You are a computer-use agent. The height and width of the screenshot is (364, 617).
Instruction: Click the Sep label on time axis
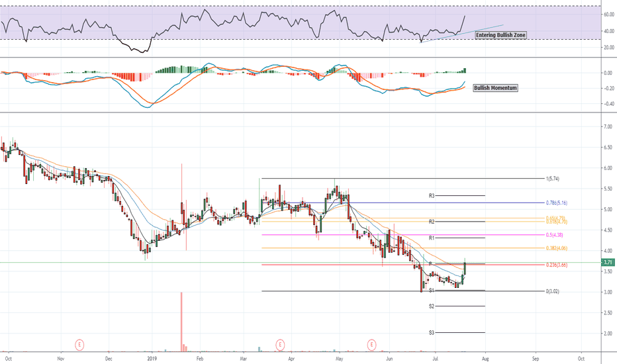(x=535, y=359)
